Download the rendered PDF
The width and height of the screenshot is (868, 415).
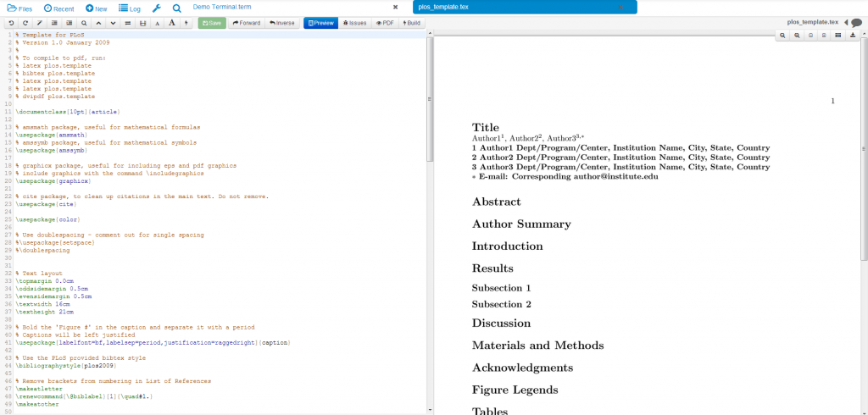(x=853, y=35)
